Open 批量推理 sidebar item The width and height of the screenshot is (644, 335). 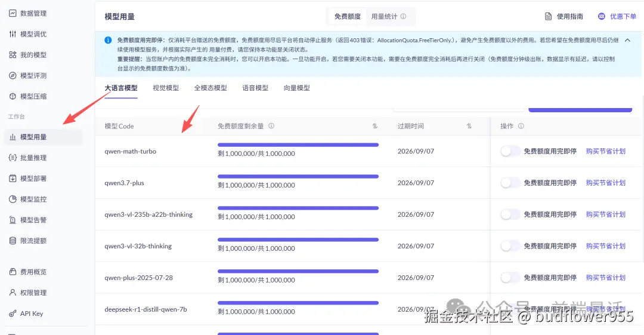click(28, 158)
